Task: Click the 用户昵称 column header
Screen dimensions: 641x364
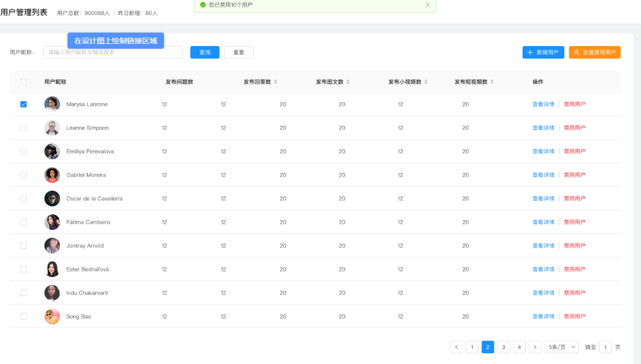Action: click(x=55, y=82)
